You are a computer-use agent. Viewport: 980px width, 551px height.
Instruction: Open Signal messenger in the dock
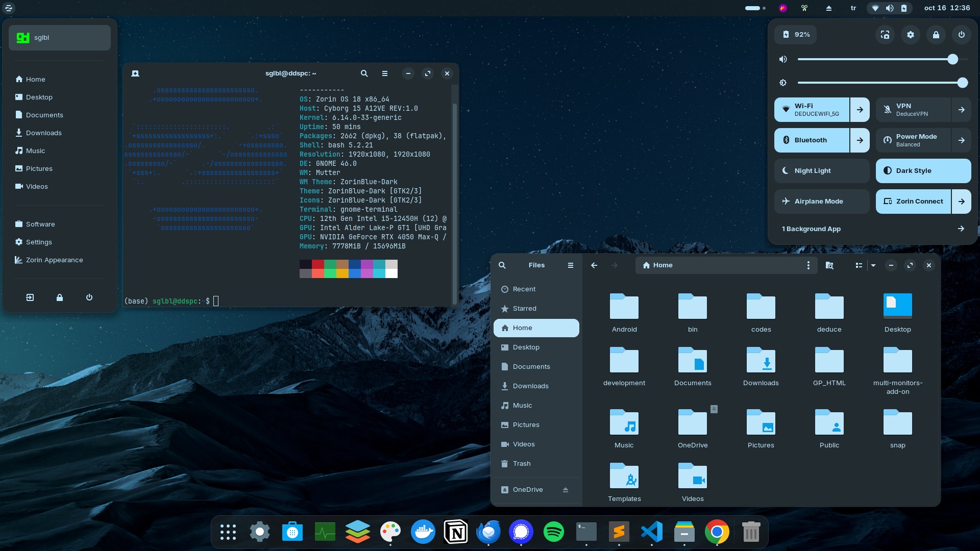pyautogui.click(x=521, y=532)
